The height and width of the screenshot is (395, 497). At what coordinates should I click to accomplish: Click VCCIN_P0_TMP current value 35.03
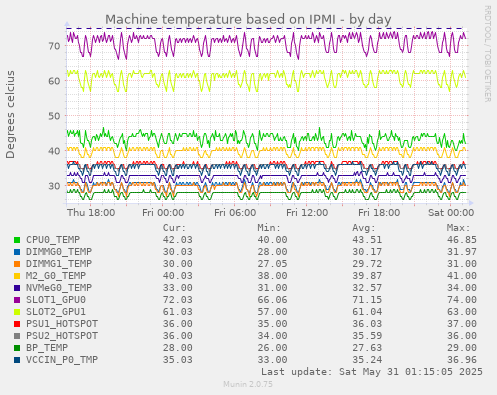(178, 360)
